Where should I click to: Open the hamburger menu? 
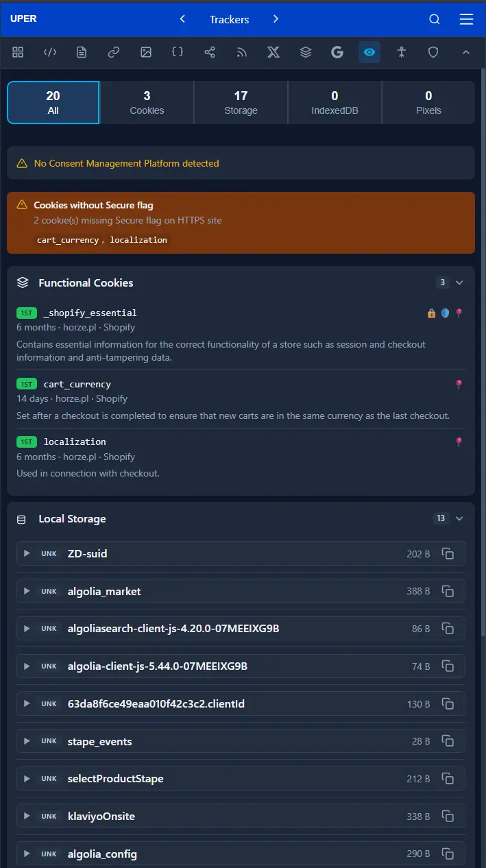tap(466, 19)
